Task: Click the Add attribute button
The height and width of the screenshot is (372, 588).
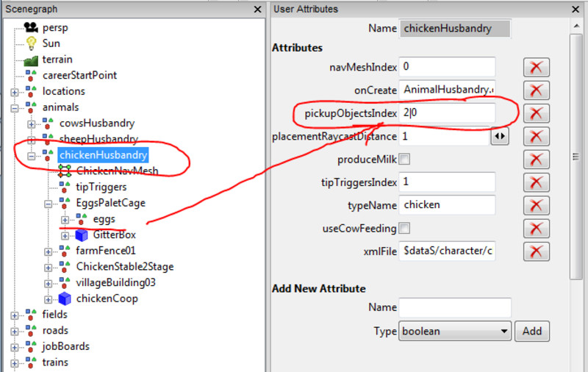Action: (531, 332)
